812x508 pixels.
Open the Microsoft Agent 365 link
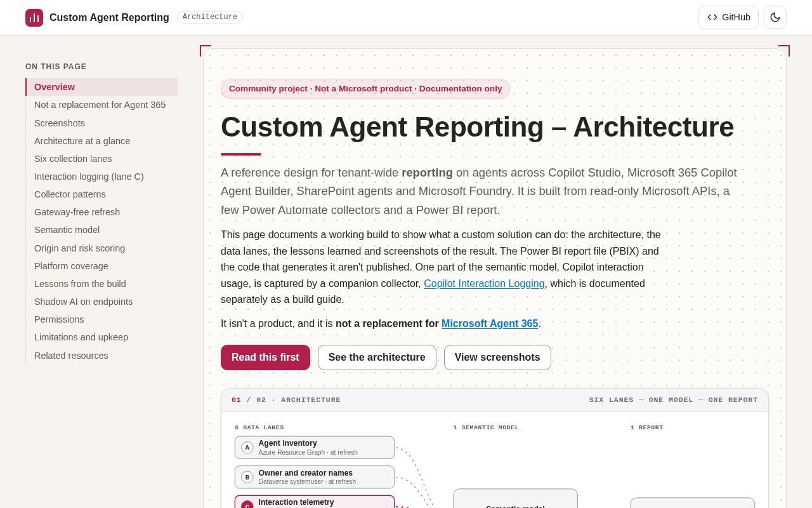point(490,324)
